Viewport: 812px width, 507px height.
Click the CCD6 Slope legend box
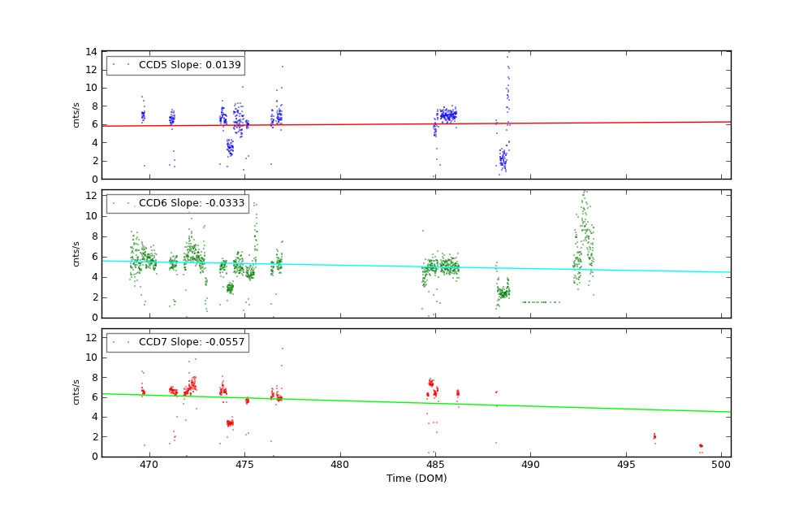[x=177, y=203]
